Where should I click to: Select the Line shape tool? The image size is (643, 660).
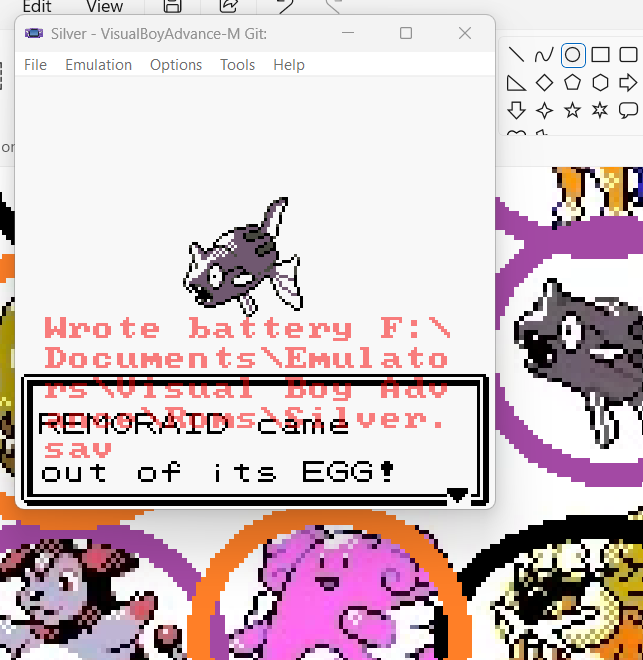[x=517, y=55]
